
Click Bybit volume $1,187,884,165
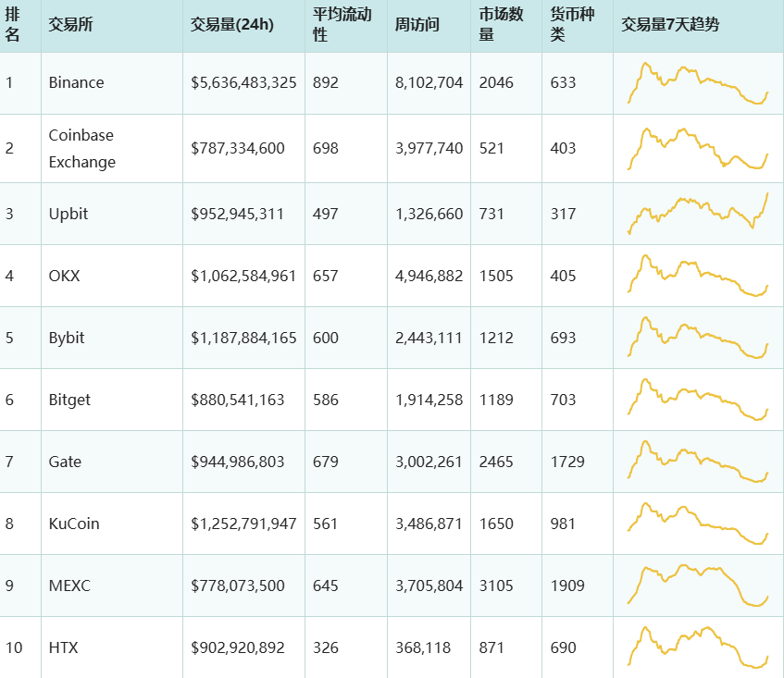(243, 338)
